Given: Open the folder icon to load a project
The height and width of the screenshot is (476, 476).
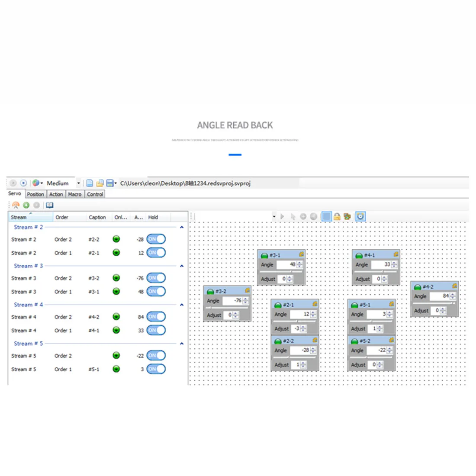Looking at the screenshot, I should (x=100, y=183).
